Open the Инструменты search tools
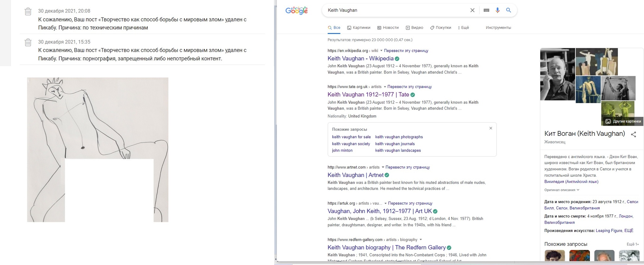 click(498, 28)
